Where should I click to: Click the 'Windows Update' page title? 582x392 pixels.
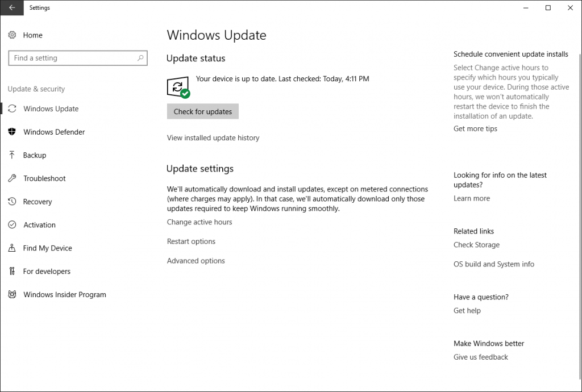[217, 35]
